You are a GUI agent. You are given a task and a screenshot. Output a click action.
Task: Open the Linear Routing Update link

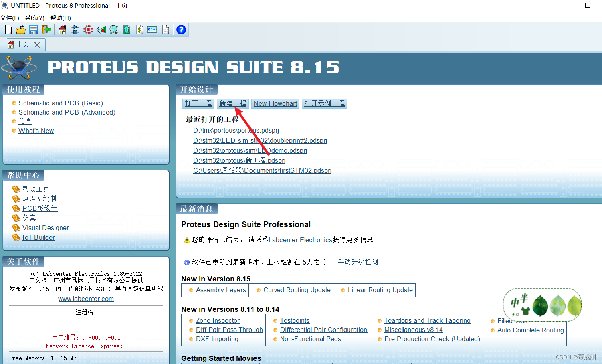pyautogui.click(x=380, y=290)
